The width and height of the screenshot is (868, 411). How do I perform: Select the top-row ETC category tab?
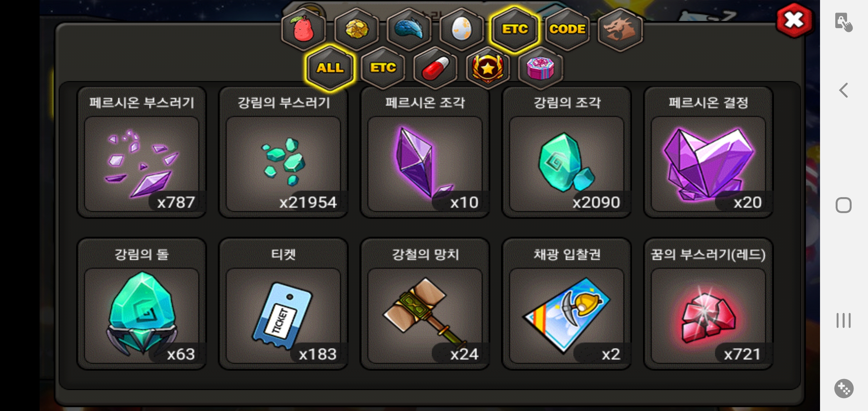click(514, 29)
